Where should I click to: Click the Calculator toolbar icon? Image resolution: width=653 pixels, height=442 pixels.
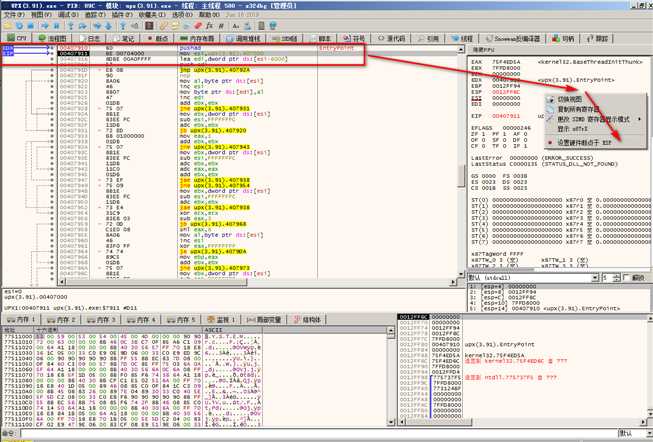261,26
